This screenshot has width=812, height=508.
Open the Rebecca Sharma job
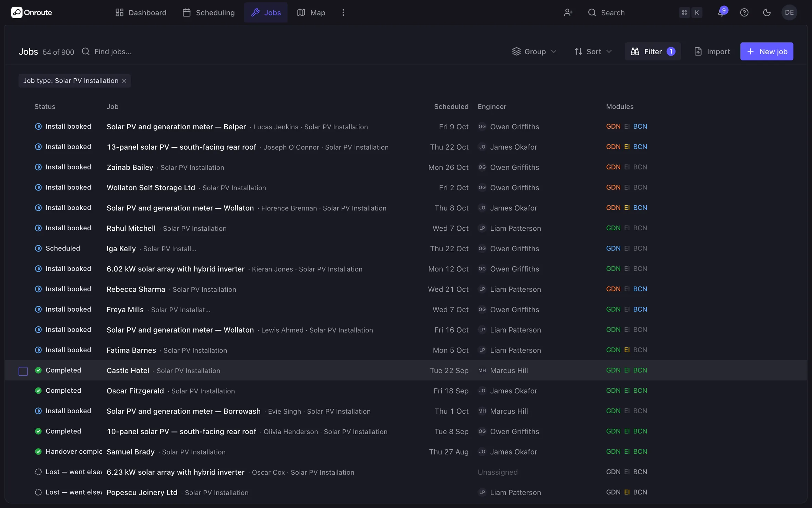pos(136,289)
